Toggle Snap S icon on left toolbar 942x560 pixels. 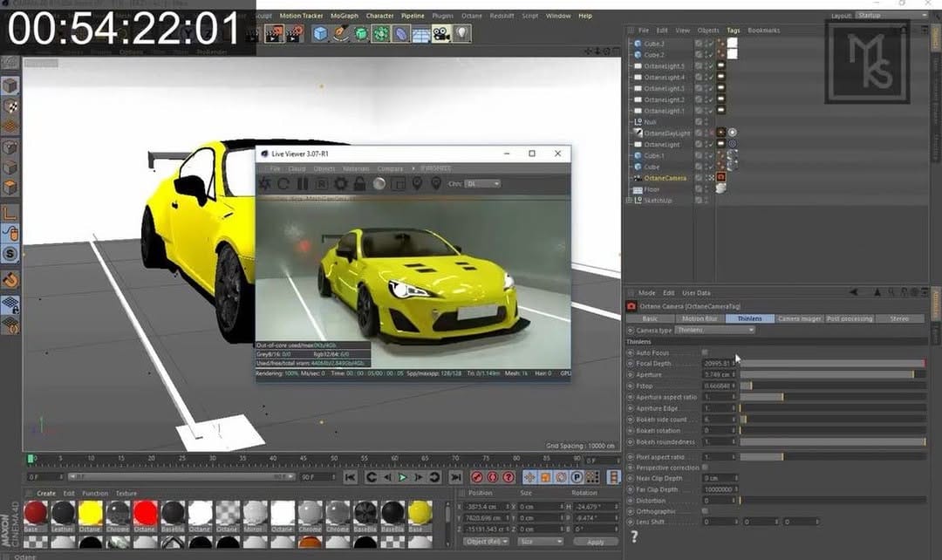coord(10,254)
